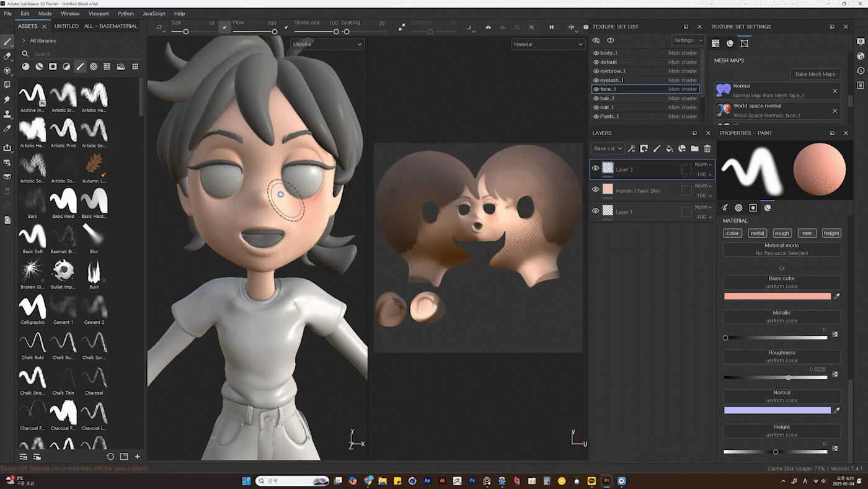Open Texture Set List Settings dropdown

688,40
